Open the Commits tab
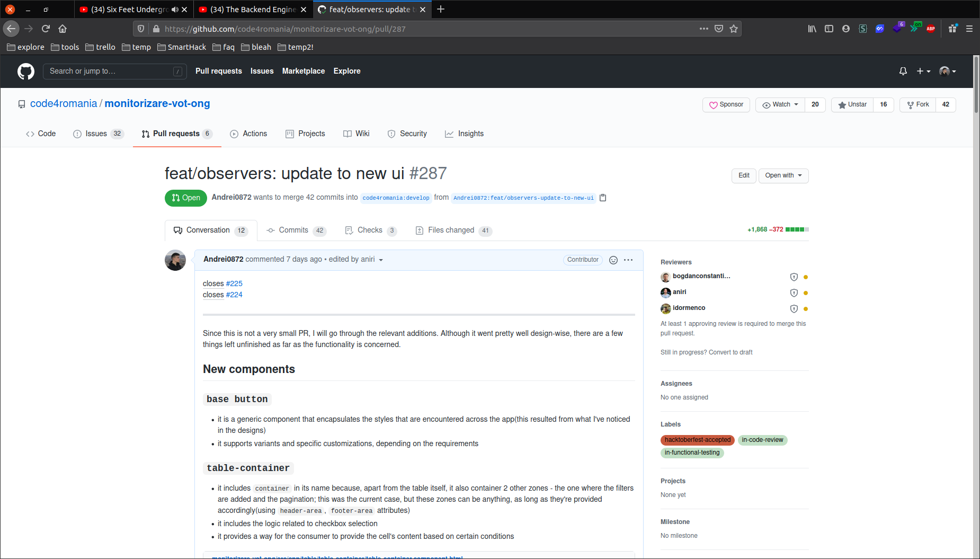 pos(293,230)
